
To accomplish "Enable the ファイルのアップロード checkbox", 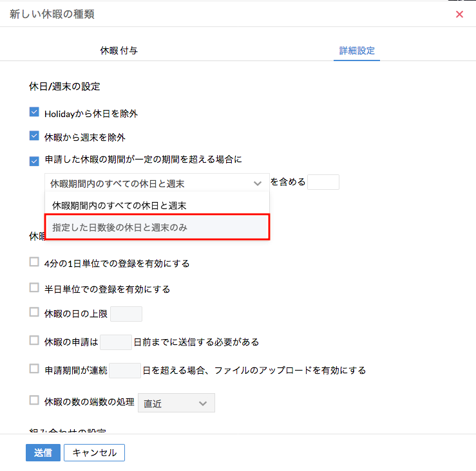I will coord(35,369).
